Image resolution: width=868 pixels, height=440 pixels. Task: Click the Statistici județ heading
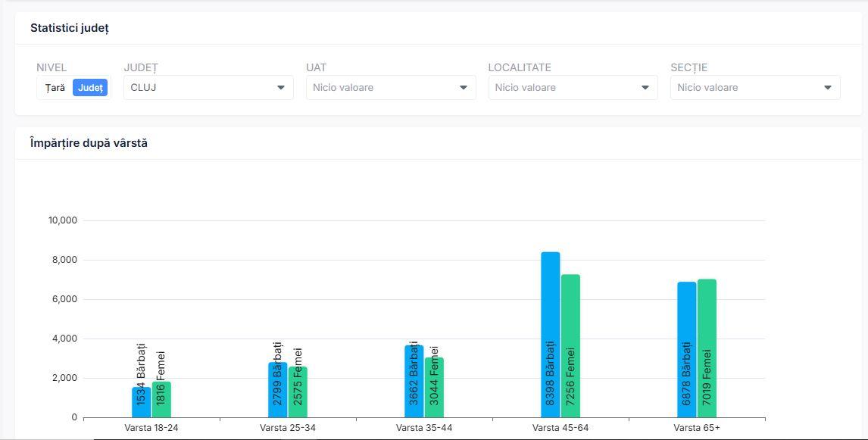(70, 28)
